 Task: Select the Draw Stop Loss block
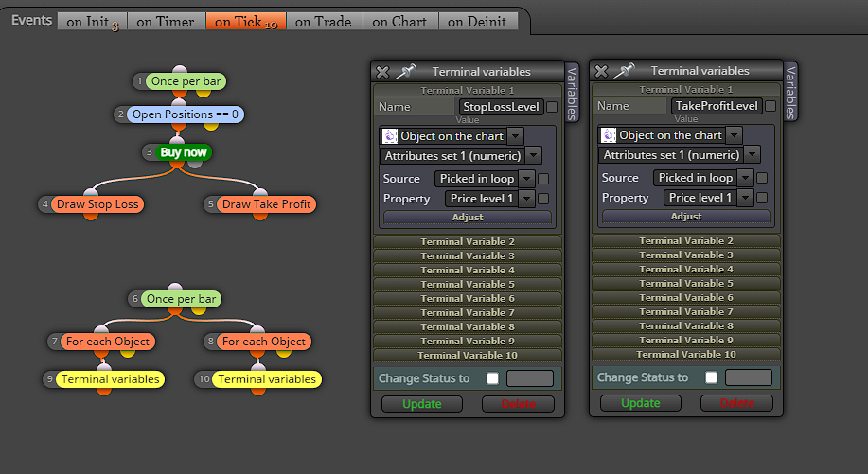click(x=97, y=204)
